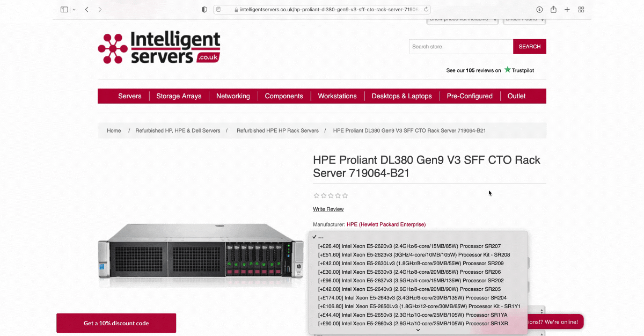Click the privacy shield icon
The image size is (644, 336).
click(x=204, y=10)
